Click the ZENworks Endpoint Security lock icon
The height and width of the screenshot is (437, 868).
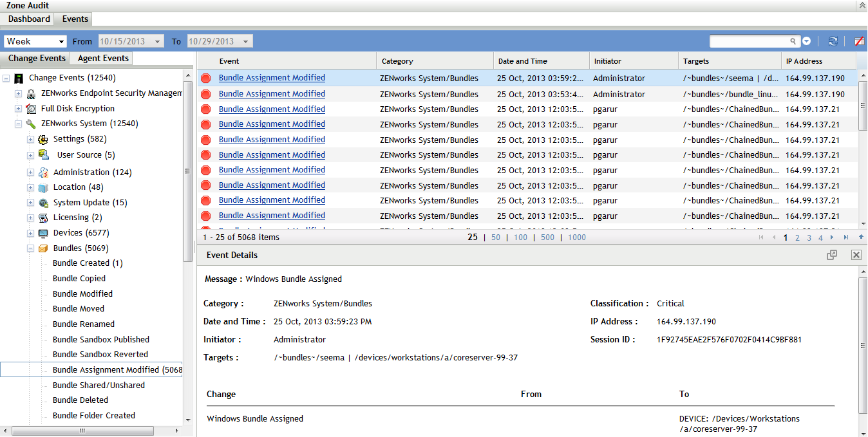(31, 93)
